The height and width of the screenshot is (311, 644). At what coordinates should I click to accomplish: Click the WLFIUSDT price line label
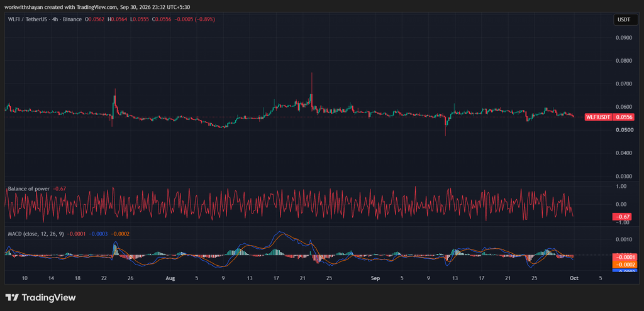tap(599, 117)
